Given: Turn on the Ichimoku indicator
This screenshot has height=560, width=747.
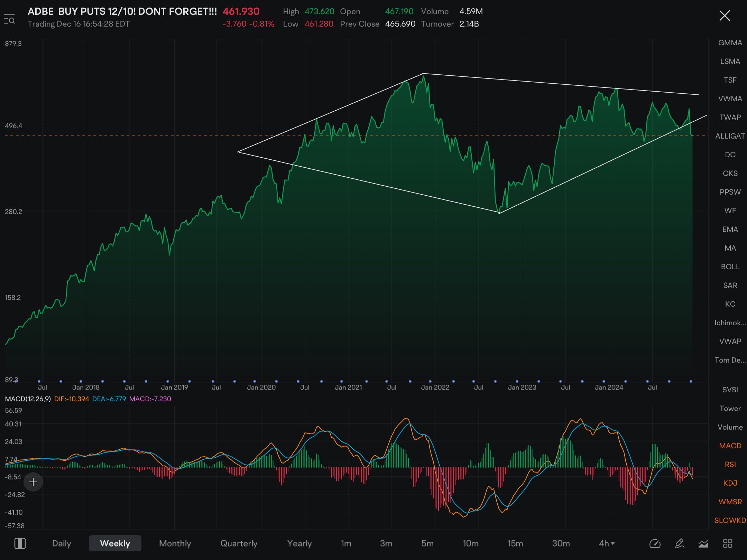Looking at the screenshot, I should pyautogui.click(x=730, y=323).
